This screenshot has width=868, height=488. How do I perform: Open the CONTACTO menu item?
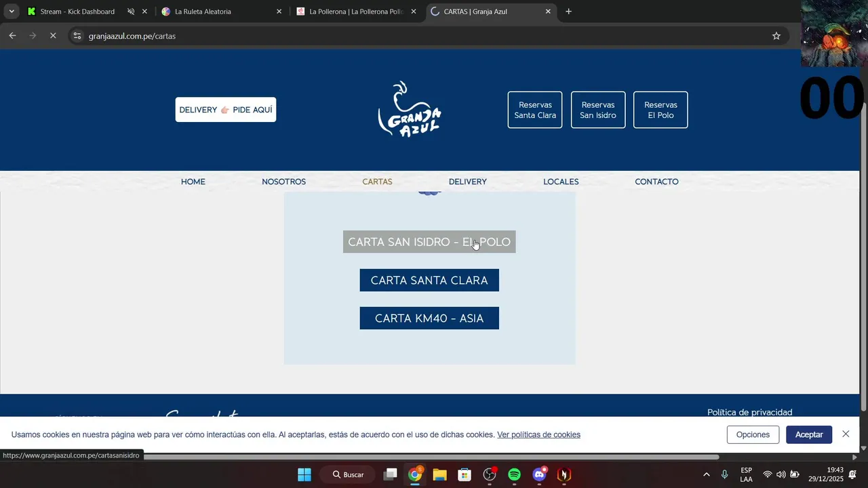pos(656,182)
